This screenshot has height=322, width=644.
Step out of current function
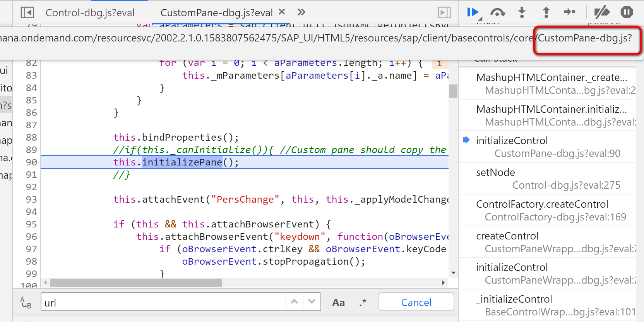pos(546,12)
